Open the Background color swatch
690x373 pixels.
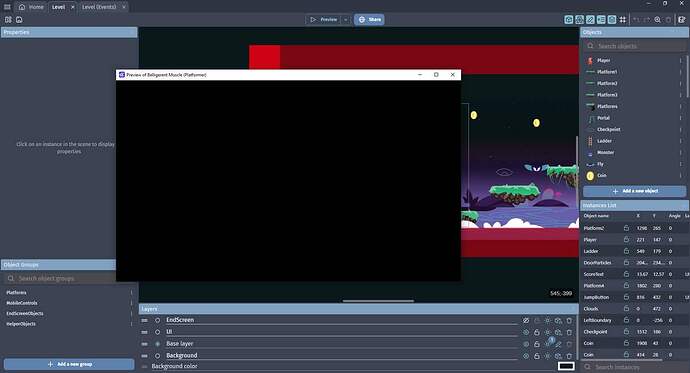click(x=566, y=366)
